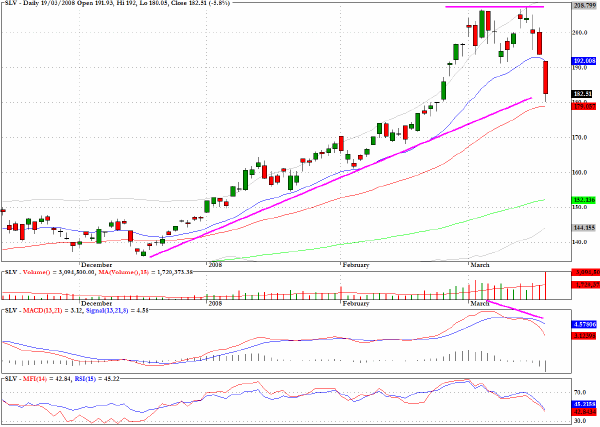Image resolution: width=600 pixels, height=427 pixels.
Task: Click the final large red candlestick
Action: tap(546, 77)
